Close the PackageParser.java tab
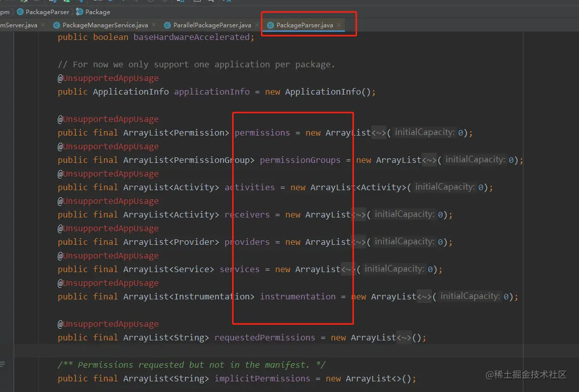Image resolution: width=579 pixels, height=392 pixels. click(339, 25)
